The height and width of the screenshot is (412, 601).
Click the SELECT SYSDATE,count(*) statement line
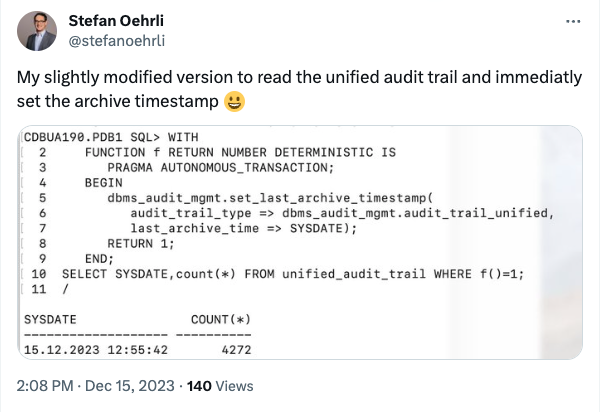pyautogui.click(x=293, y=274)
